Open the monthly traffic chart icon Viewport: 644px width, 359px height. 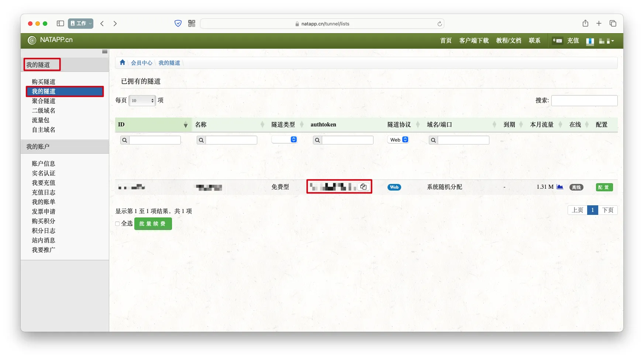(x=560, y=187)
